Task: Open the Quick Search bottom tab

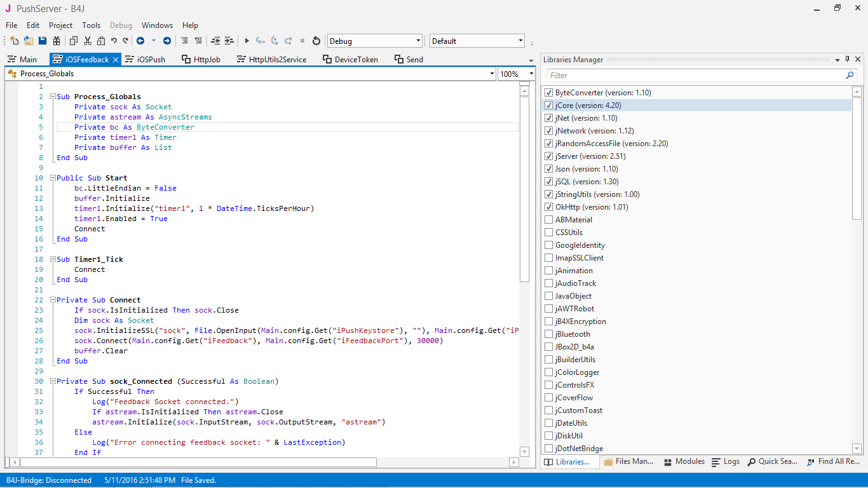Action: [773, 461]
